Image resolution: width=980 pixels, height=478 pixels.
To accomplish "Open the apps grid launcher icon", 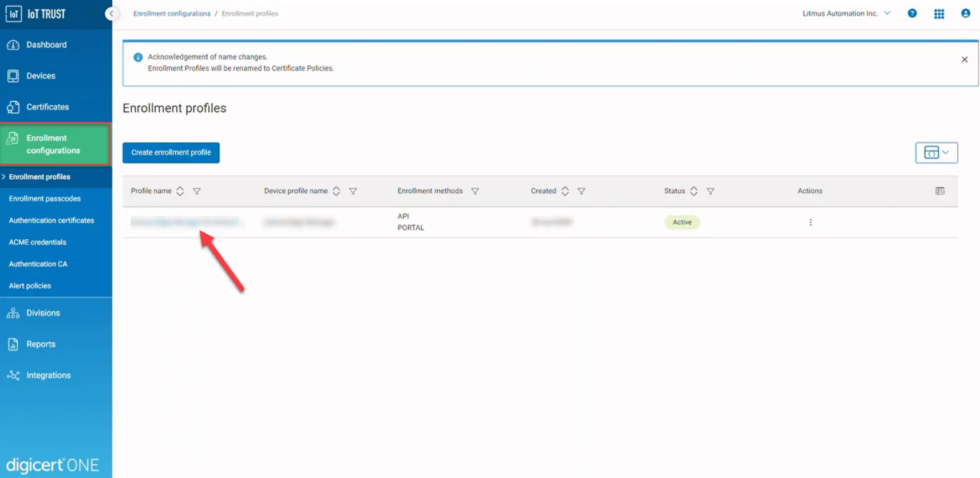I will pyautogui.click(x=939, y=14).
